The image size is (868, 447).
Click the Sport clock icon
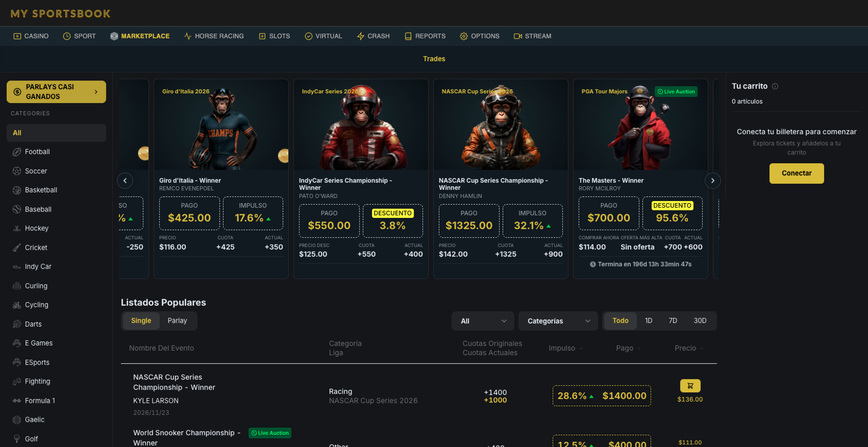click(x=67, y=36)
